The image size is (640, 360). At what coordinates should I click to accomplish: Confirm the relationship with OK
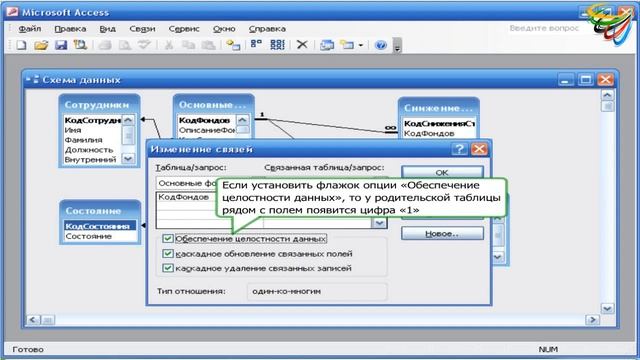point(442,172)
